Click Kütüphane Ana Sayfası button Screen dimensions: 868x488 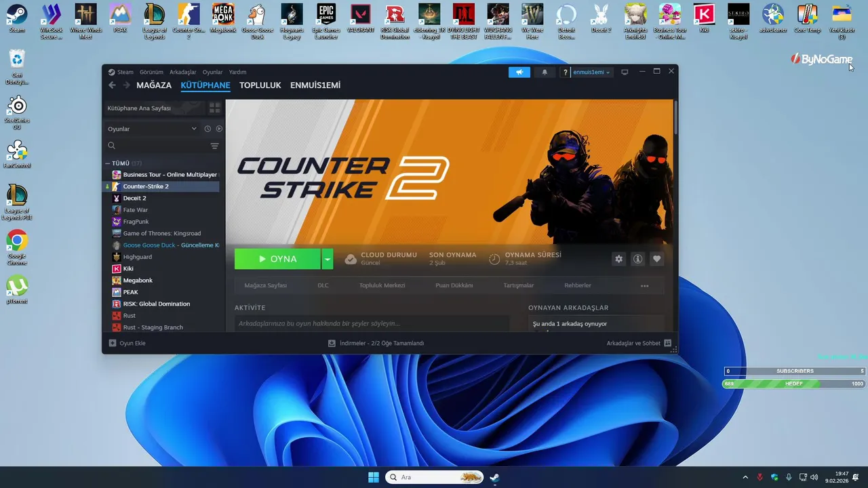pyautogui.click(x=154, y=108)
